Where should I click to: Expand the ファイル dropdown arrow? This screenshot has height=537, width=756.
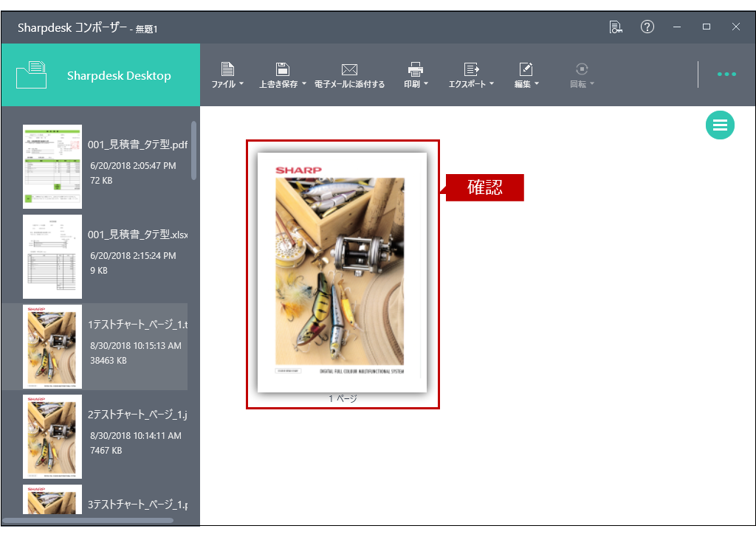(x=241, y=84)
